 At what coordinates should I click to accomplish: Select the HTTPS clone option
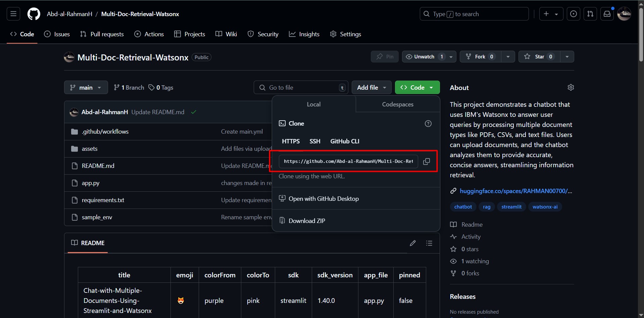(291, 141)
